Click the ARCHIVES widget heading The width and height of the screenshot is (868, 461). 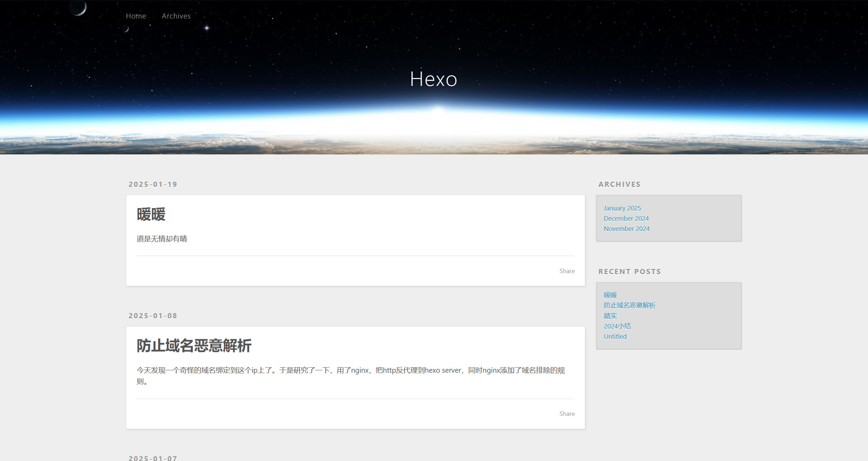coord(620,184)
